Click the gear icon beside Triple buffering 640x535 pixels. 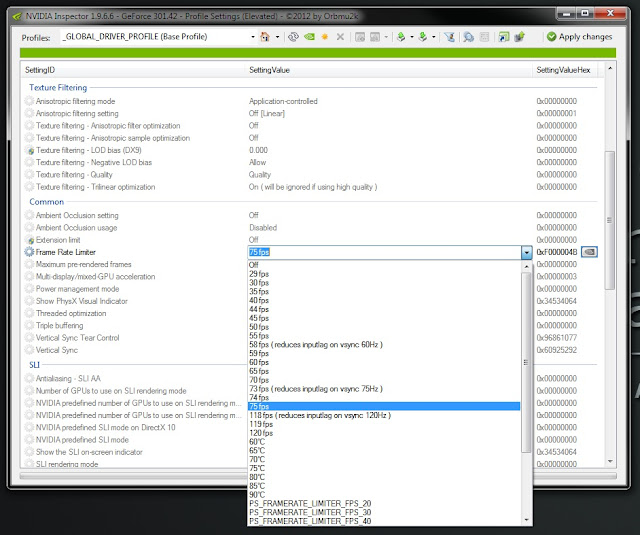pos(29,326)
